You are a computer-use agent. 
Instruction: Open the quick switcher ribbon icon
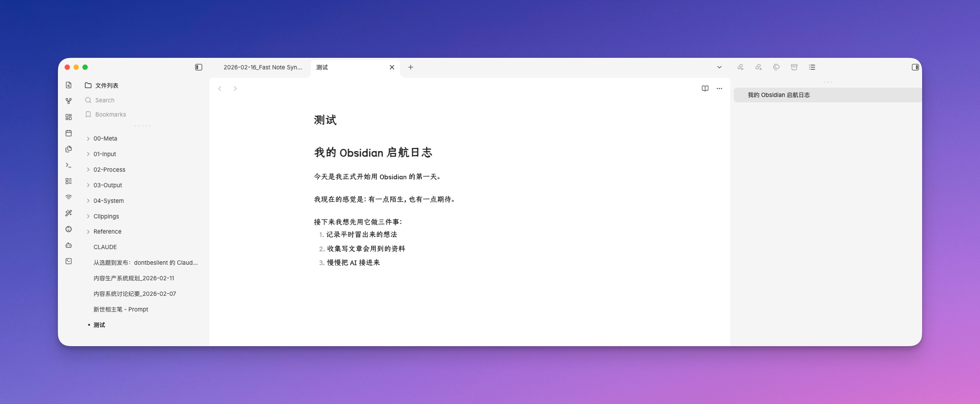pos(69,85)
